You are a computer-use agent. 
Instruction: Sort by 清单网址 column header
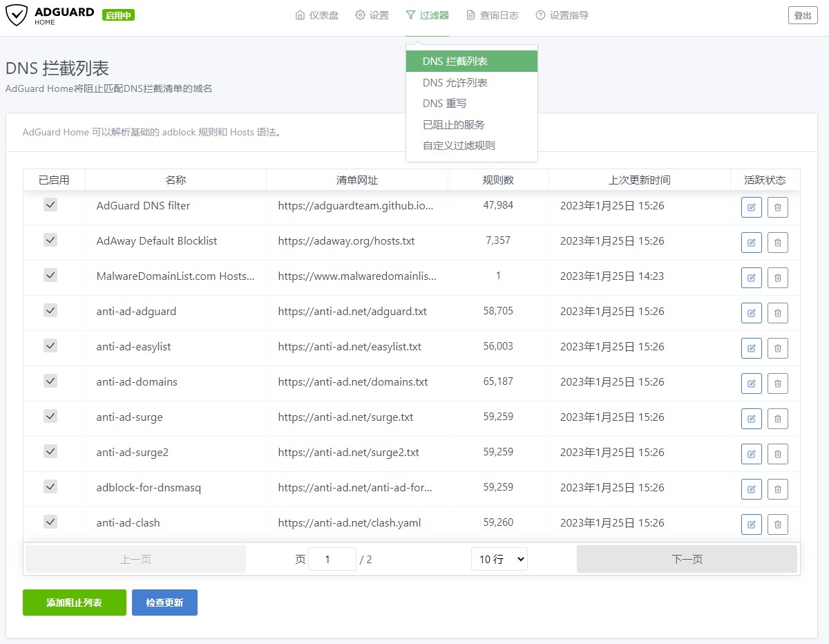click(x=357, y=180)
